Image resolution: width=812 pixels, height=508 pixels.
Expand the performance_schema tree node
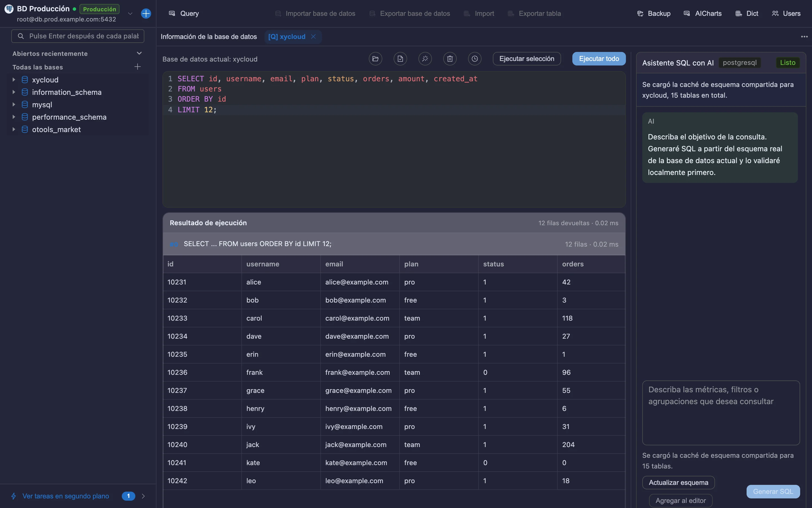click(14, 117)
